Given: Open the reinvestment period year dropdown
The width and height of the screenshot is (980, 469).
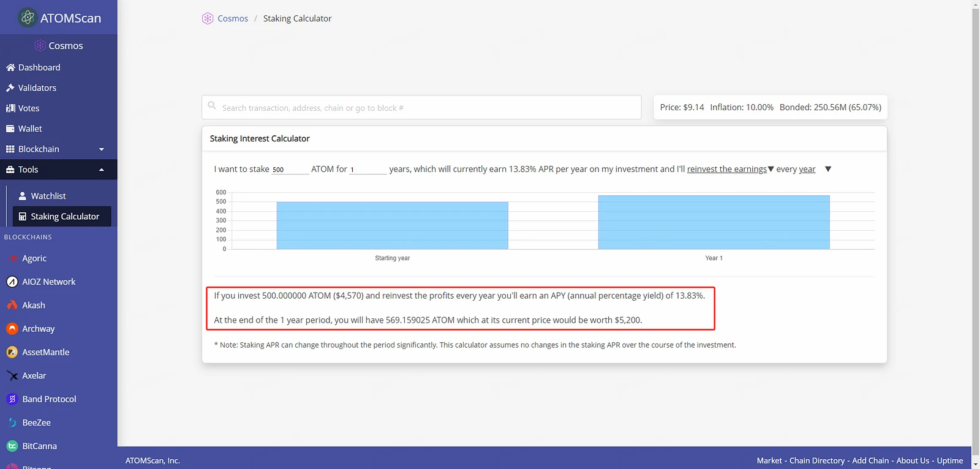Looking at the screenshot, I should click(x=827, y=169).
